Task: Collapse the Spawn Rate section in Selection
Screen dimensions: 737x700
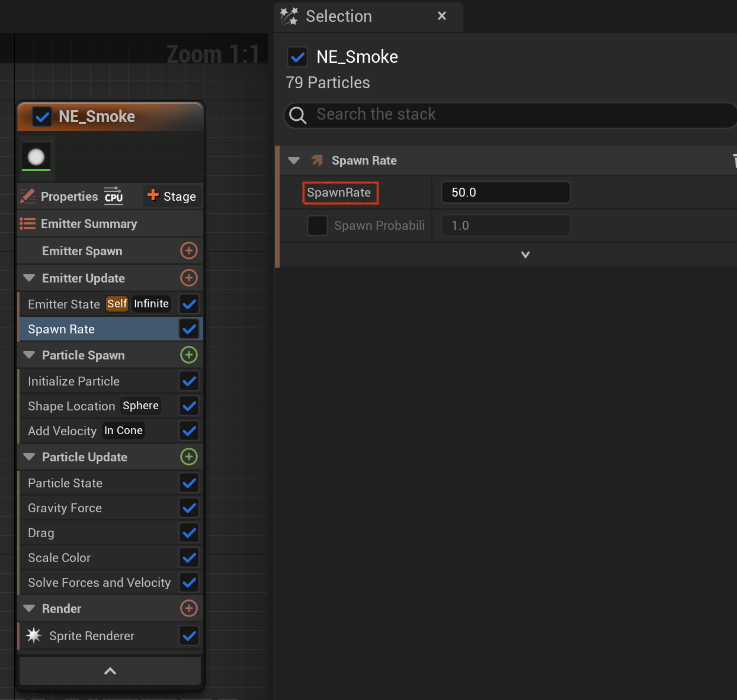Action: click(294, 160)
